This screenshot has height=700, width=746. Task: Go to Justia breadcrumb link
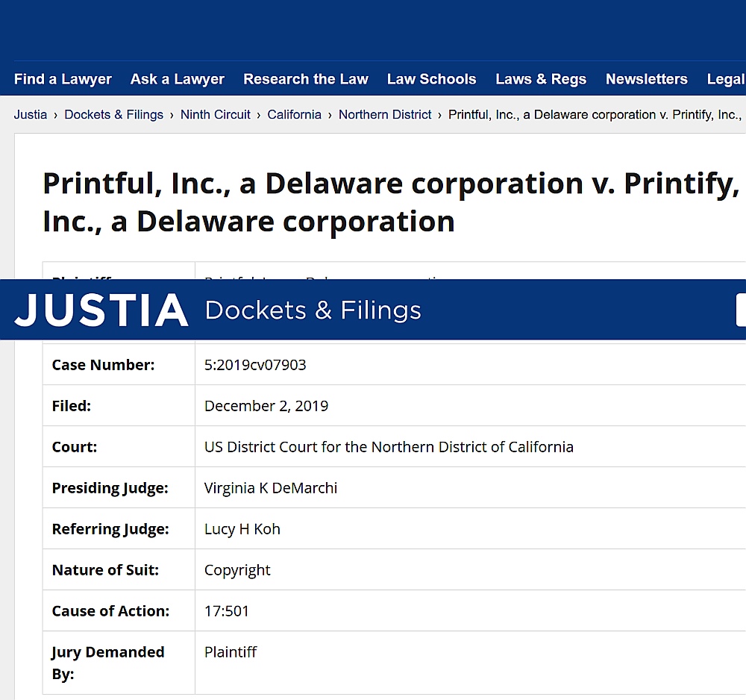31,115
